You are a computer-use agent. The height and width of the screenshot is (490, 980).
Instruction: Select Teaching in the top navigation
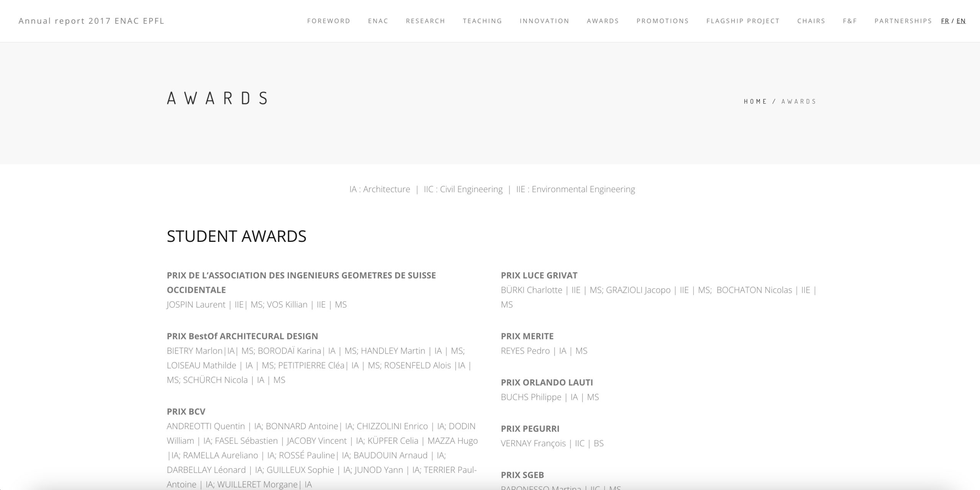click(x=482, y=21)
